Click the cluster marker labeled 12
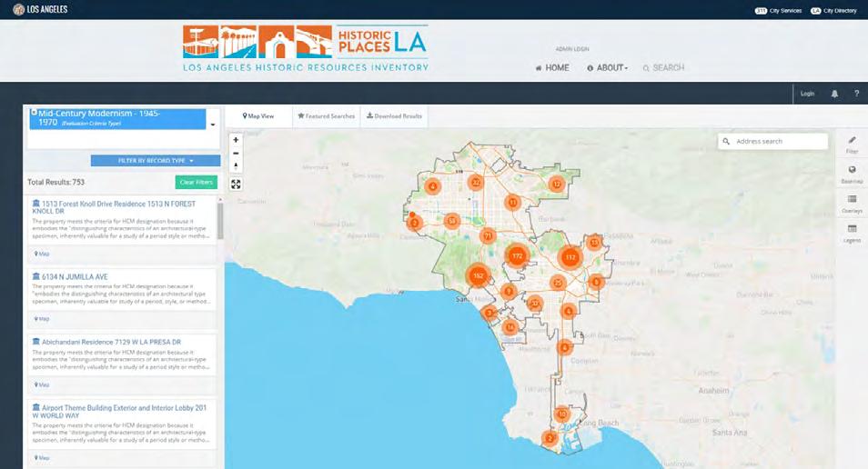The image size is (868, 469). pos(556,185)
